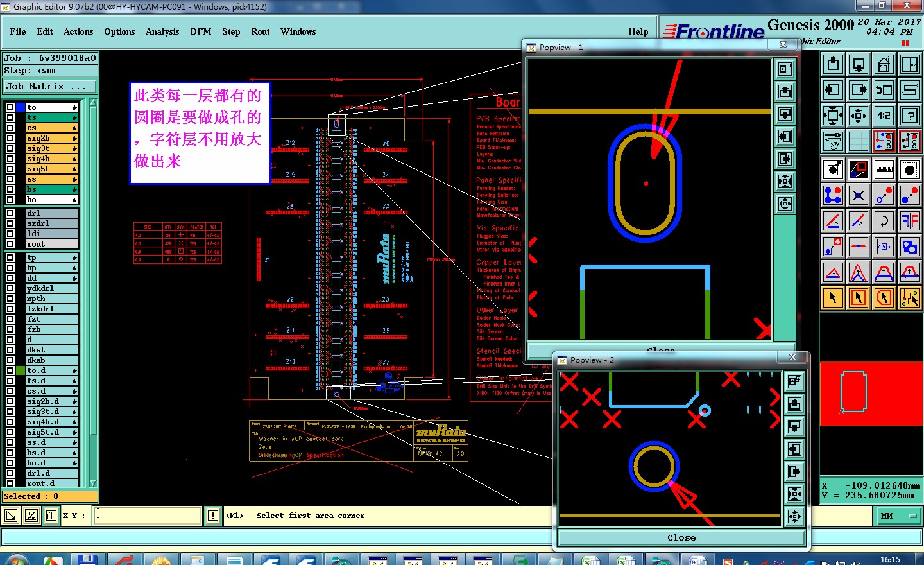Screen dimensions: 924x565
Task: Click Close button in Popview - 2
Action: (x=681, y=538)
